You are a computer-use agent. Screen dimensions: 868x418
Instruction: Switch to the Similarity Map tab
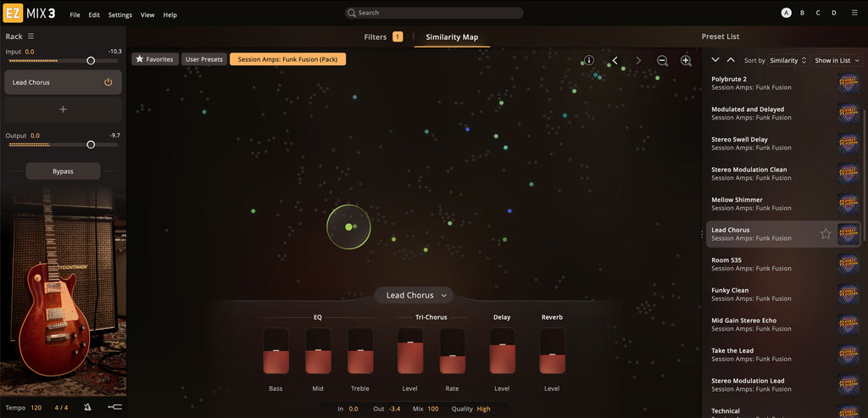[x=452, y=37]
